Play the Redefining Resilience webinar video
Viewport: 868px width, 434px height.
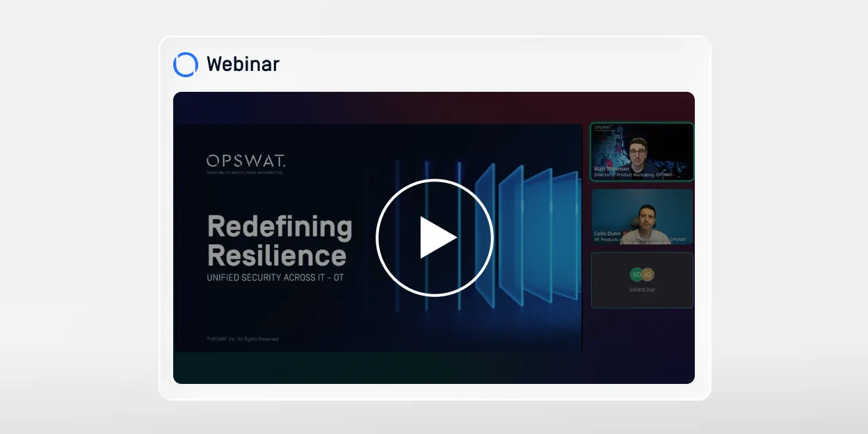[x=434, y=238]
